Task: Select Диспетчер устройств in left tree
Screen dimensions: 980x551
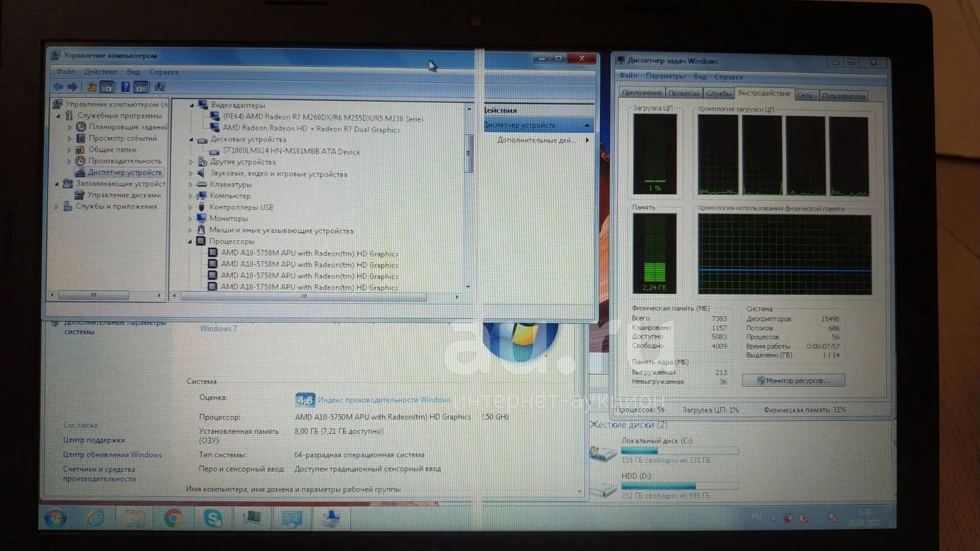Action: pos(124,173)
